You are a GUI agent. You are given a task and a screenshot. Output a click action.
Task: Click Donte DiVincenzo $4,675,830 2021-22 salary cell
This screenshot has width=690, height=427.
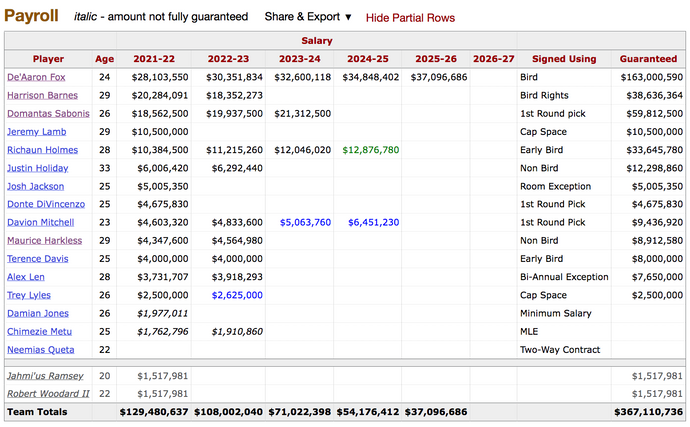163,204
